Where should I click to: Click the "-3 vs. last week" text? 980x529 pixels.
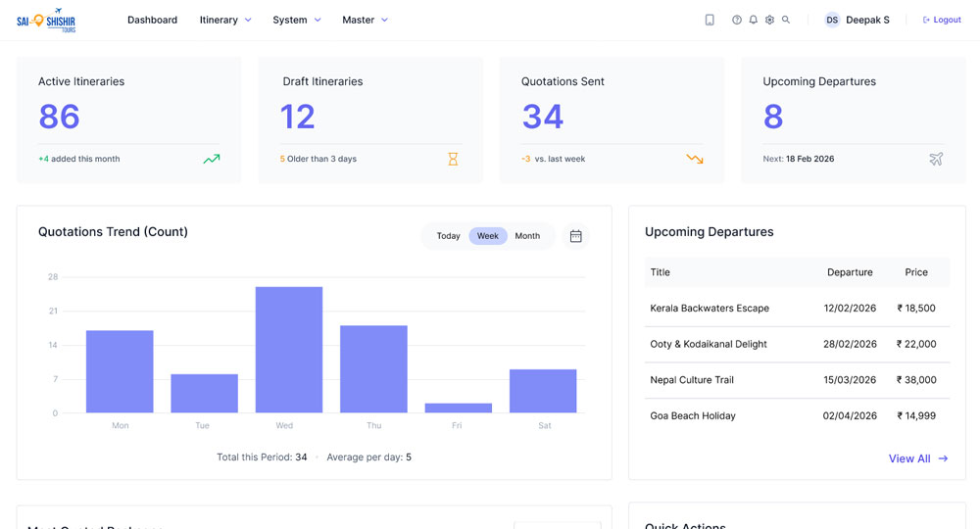click(553, 159)
